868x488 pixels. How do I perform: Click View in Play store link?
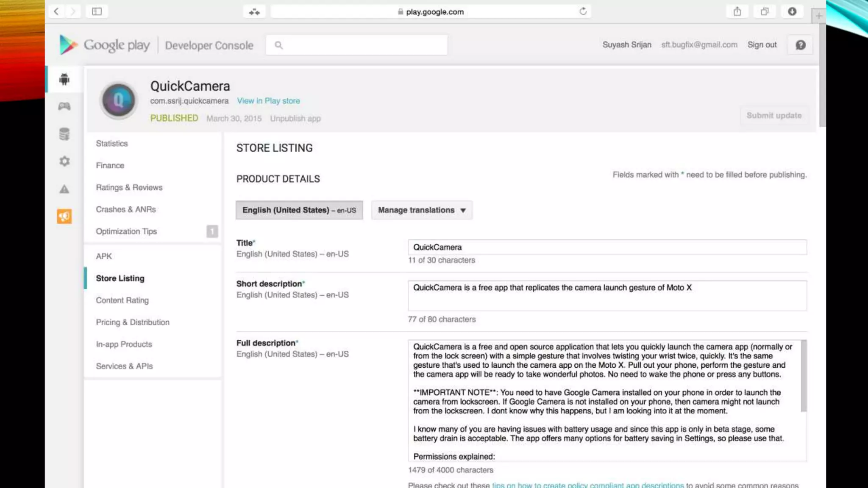pos(268,101)
